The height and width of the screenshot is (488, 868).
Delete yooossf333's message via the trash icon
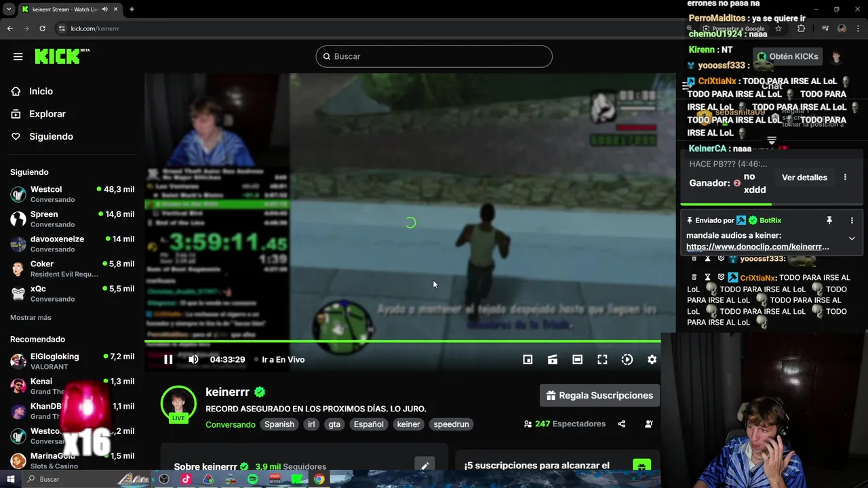coord(694,259)
